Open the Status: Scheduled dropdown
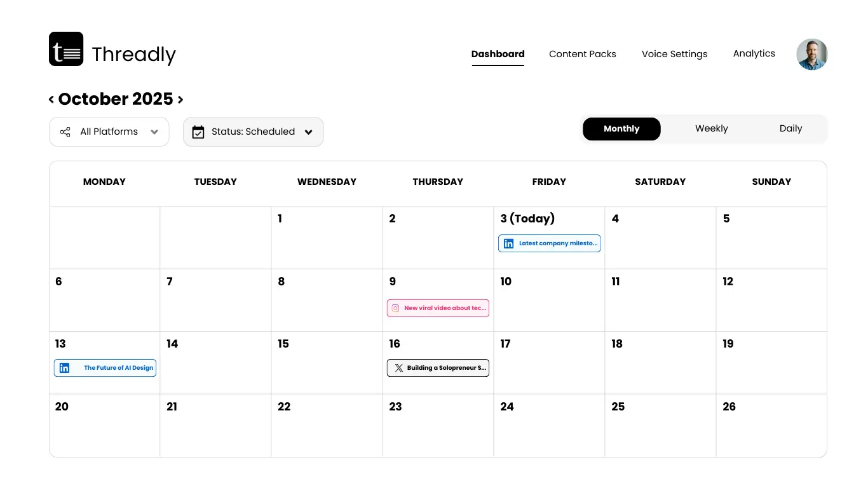This screenshot has height=488, width=868. (x=309, y=132)
